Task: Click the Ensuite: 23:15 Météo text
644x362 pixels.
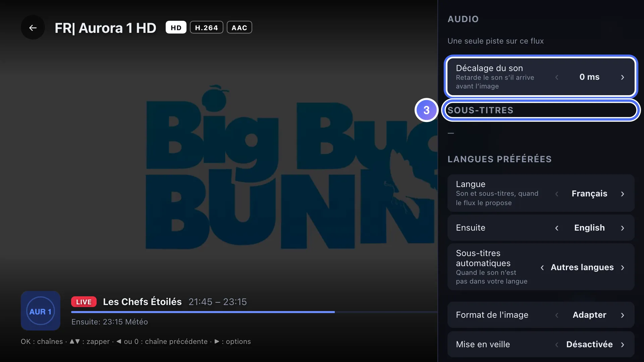Action: tap(110, 322)
